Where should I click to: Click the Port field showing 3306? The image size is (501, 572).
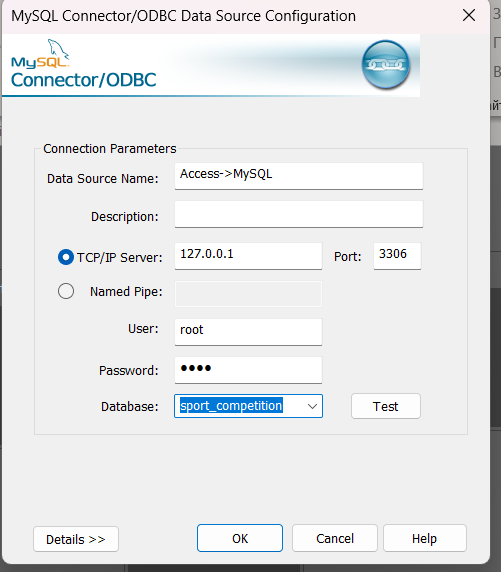pos(397,256)
